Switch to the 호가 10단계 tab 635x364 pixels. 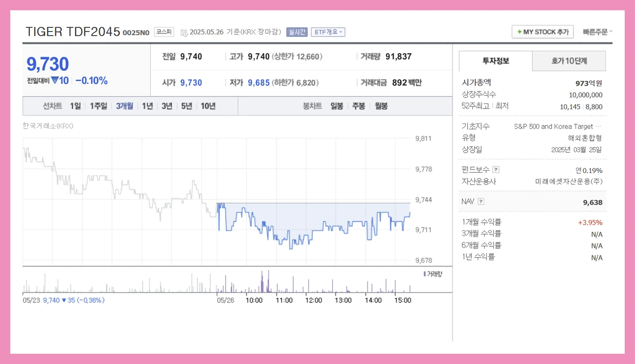pyautogui.click(x=569, y=61)
